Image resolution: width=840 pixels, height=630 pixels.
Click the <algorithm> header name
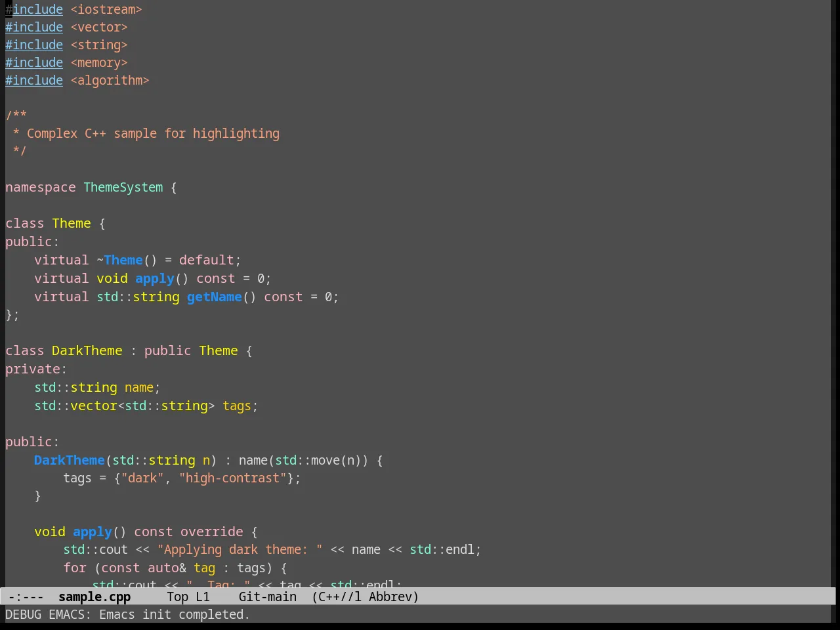tap(110, 81)
